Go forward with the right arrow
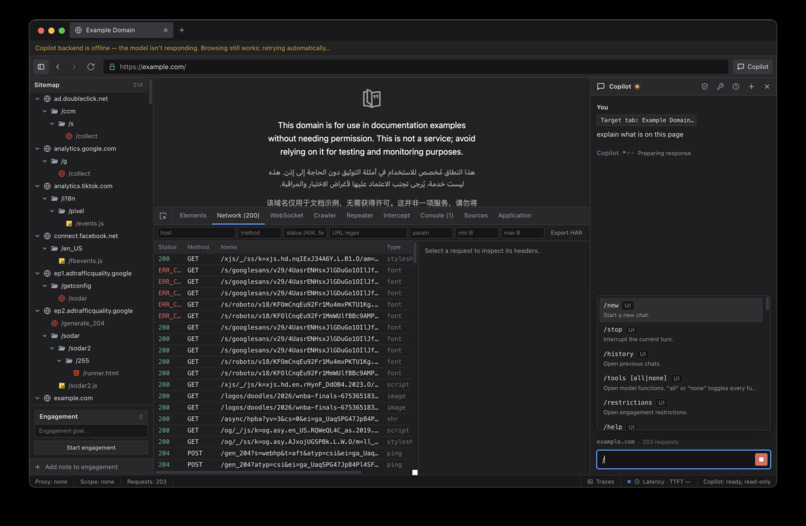Viewport: 806px width, 526px height. click(74, 67)
